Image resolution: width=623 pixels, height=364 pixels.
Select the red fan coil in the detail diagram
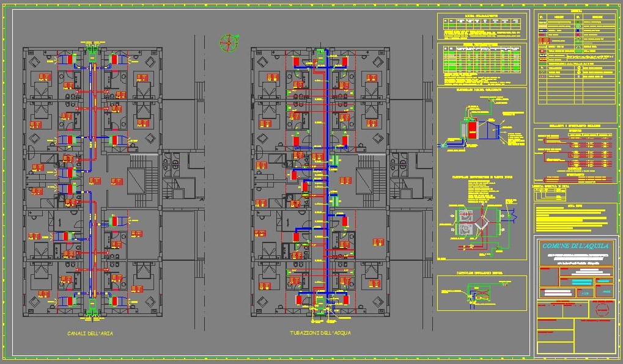click(x=472, y=129)
